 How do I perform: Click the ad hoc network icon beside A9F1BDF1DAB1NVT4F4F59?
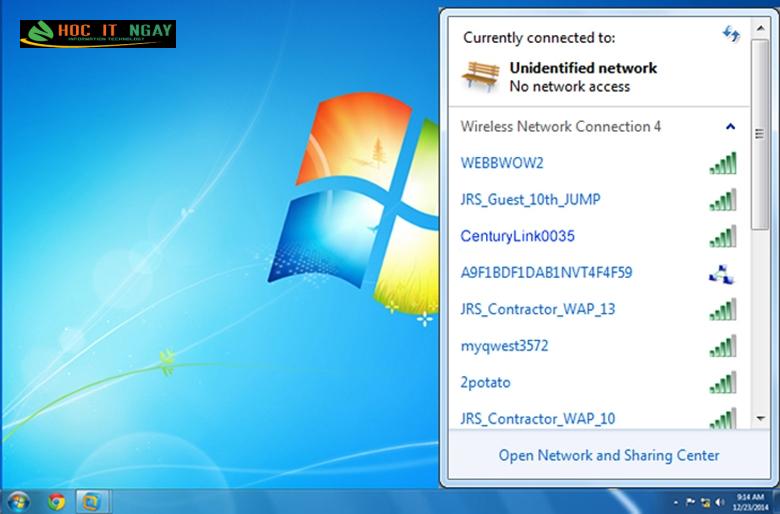coord(722,274)
